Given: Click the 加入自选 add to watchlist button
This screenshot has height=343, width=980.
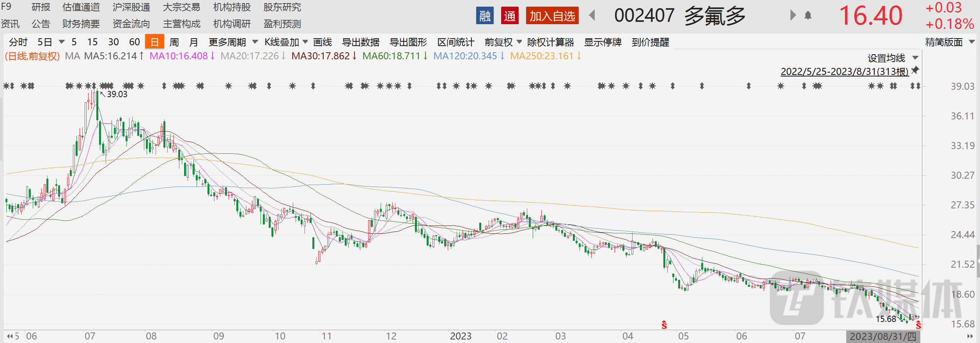Looking at the screenshot, I should [x=552, y=16].
